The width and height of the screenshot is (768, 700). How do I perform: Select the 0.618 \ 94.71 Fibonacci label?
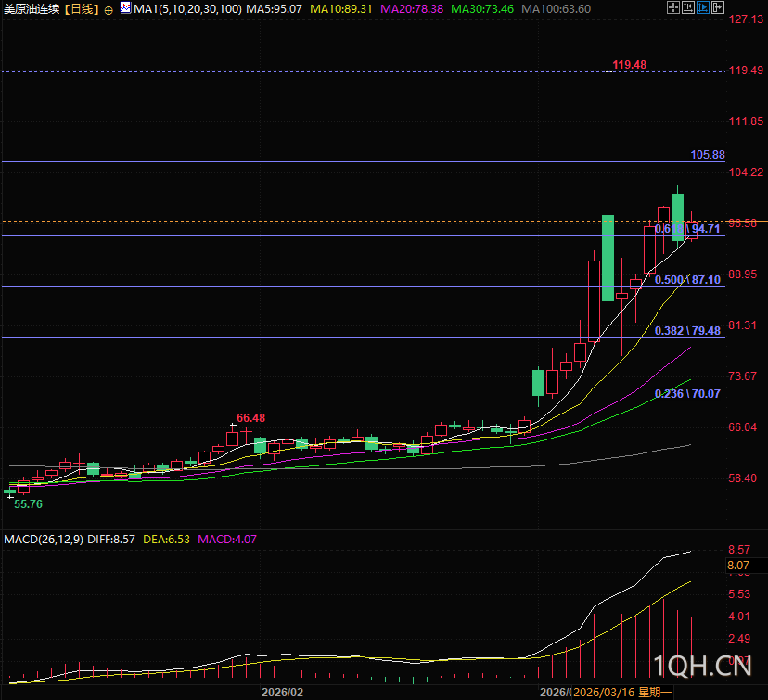(x=687, y=229)
